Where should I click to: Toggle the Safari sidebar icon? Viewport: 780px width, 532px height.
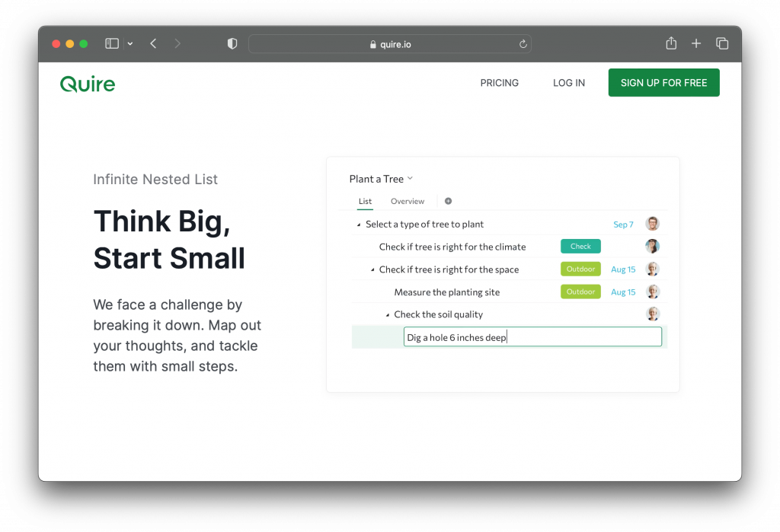[x=112, y=43]
